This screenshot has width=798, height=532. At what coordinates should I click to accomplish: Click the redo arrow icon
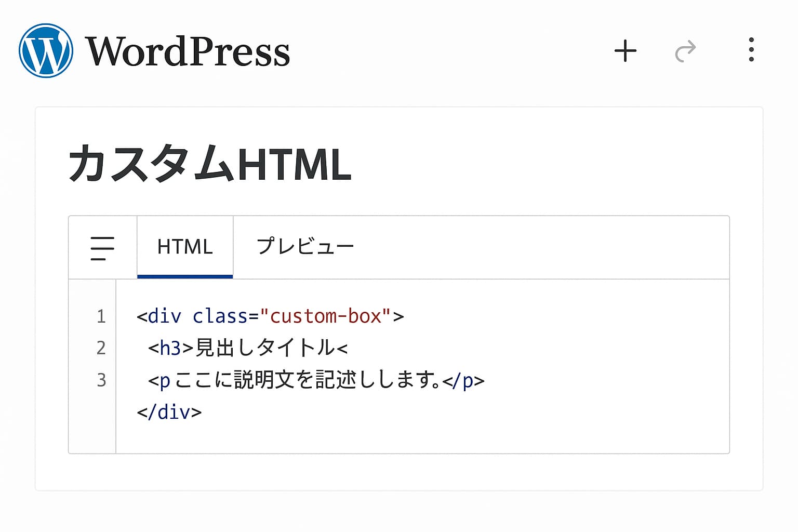(x=686, y=50)
